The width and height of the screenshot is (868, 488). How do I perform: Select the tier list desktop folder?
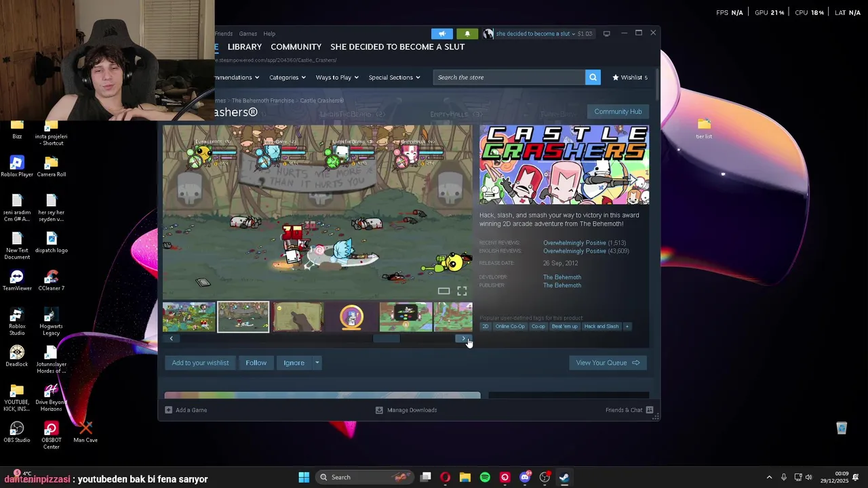click(x=704, y=129)
